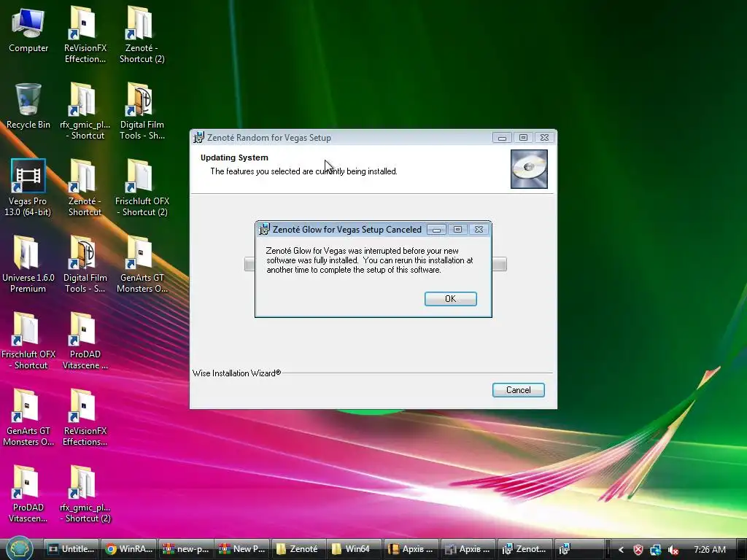This screenshot has height=560, width=747.
Task: Select the rfx_gmic_pl... - Shortcut (2) icon
Action: coord(85,494)
